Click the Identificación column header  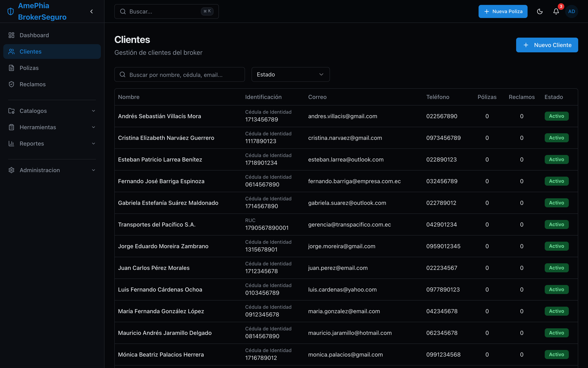point(263,97)
